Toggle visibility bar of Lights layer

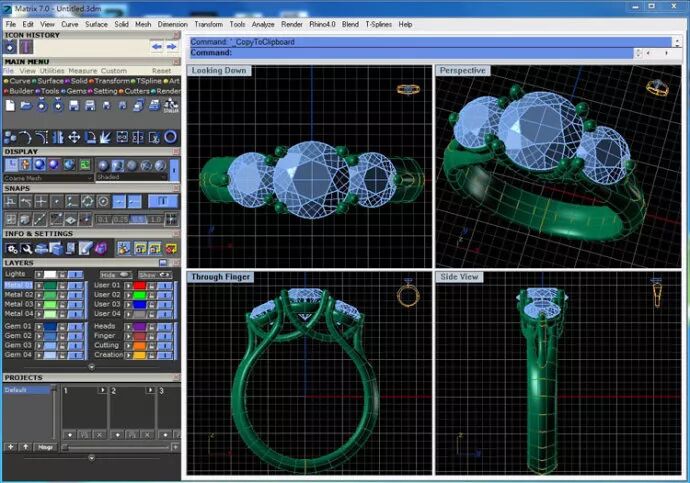(75, 274)
